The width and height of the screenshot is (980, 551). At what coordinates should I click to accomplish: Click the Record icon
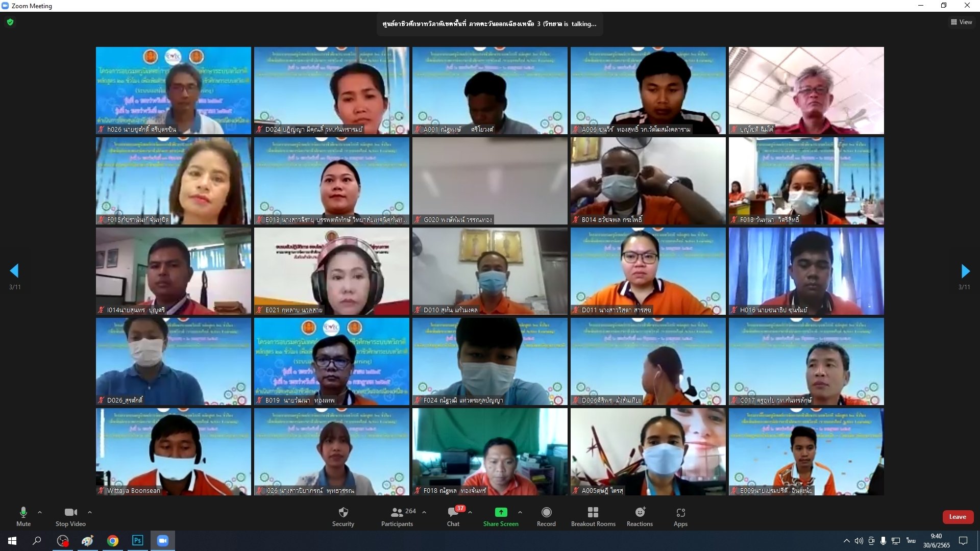pyautogui.click(x=546, y=516)
